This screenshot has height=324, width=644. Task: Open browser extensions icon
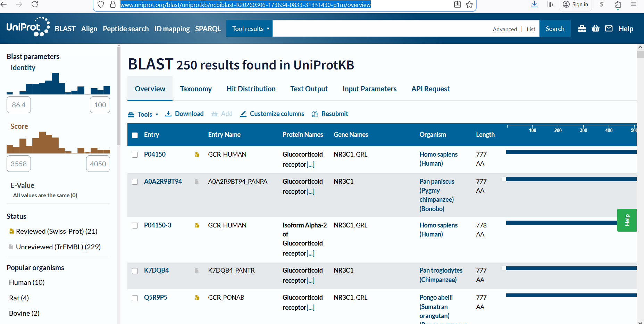pos(618,5)
